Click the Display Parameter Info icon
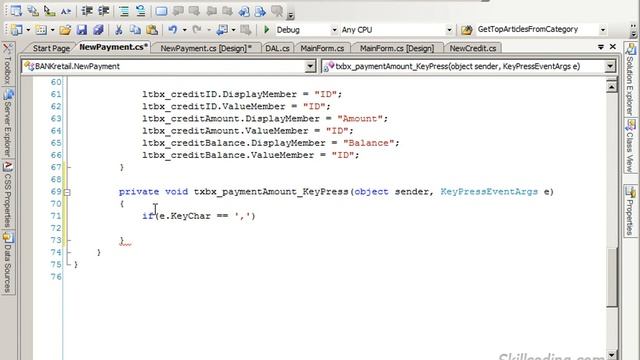This screenshot has height=360, width=640. 33,11
